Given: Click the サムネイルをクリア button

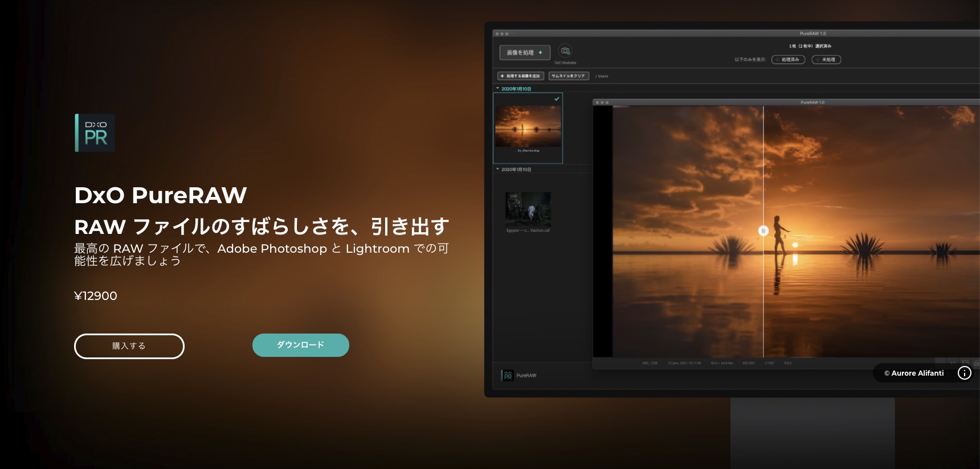Looking at the screenshot, I should coord(568,76).
